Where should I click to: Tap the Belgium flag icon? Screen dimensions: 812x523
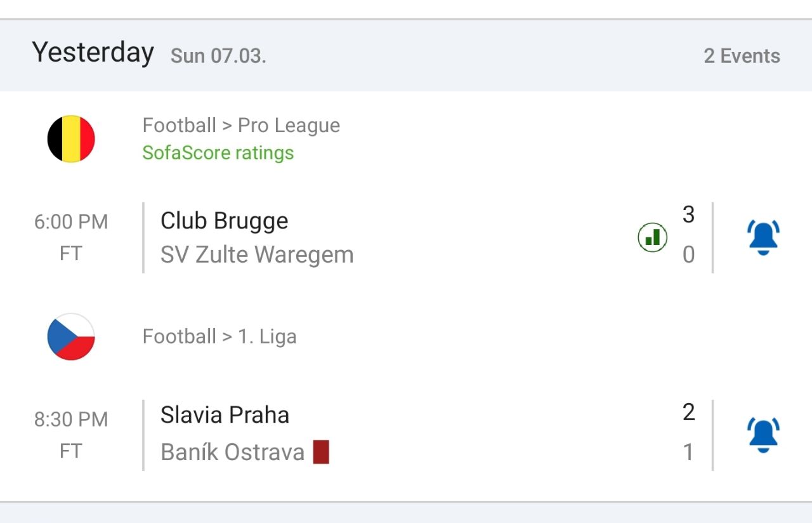point(71,138)
